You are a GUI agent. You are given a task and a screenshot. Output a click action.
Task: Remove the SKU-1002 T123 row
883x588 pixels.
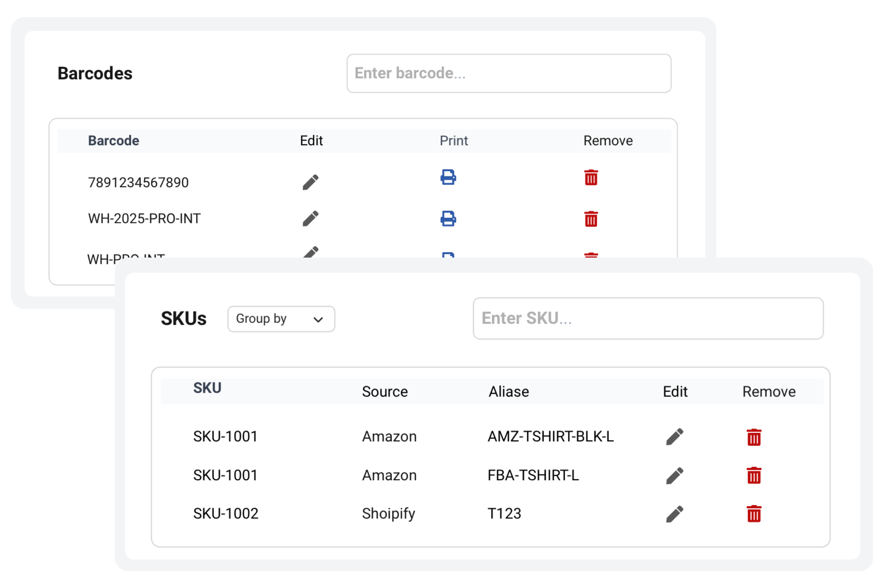tap(754, 514)
